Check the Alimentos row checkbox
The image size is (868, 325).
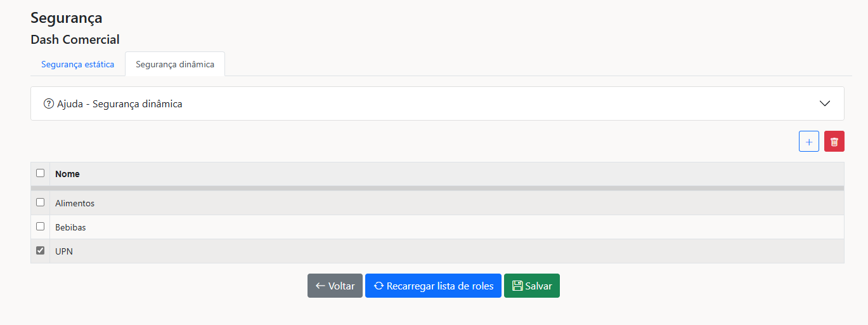point(41,202)
